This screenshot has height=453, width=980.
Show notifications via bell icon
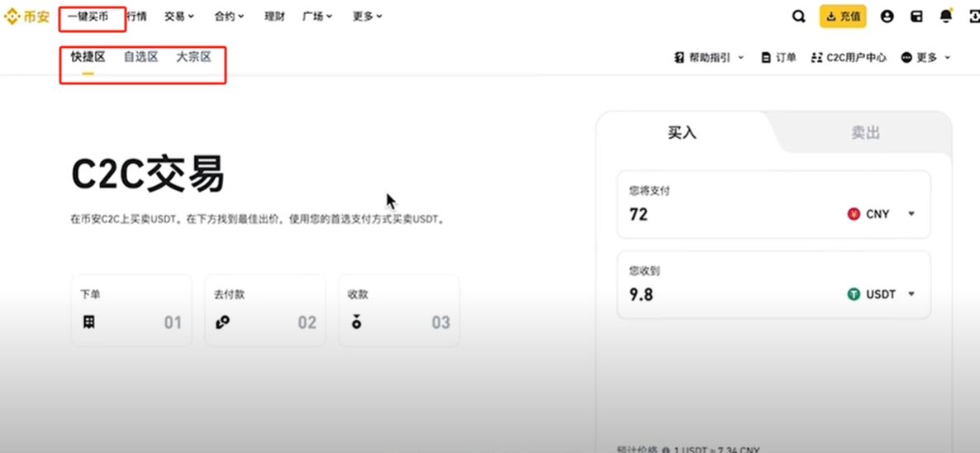[x=945, y=16]
